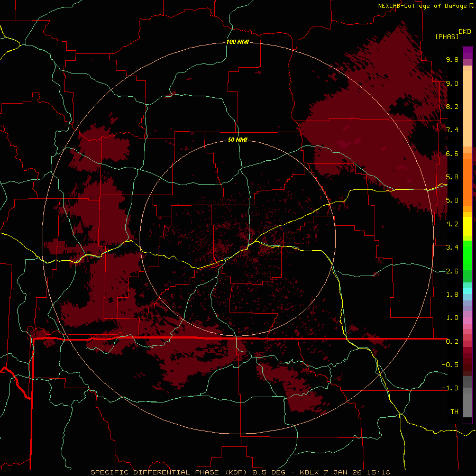Click the product title caption at the bottom
The image size is (476, 476).
point(240,472)
